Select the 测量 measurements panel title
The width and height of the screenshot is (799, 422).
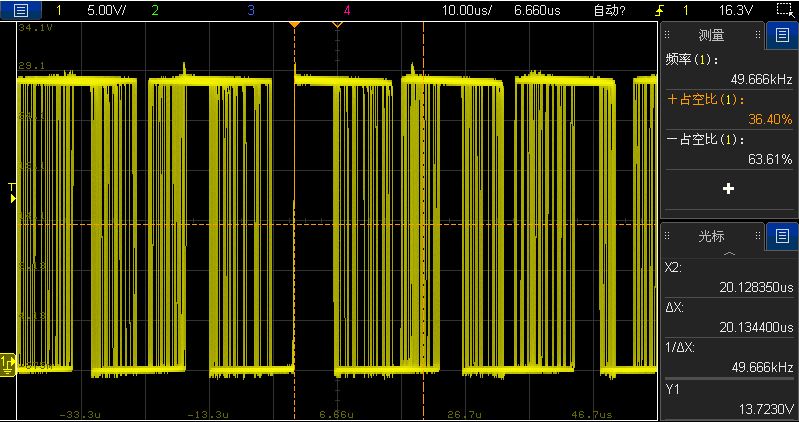click(711, 35)
